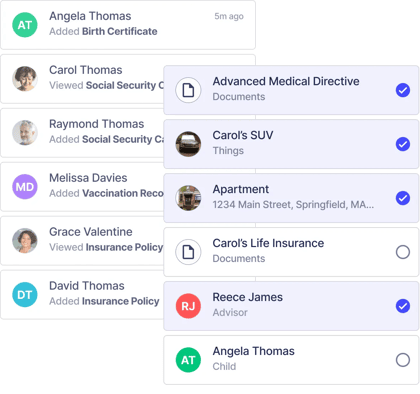Deselect the Apartment checkmark
Viewport: 420px width, 394px height.
click(403, 198)
